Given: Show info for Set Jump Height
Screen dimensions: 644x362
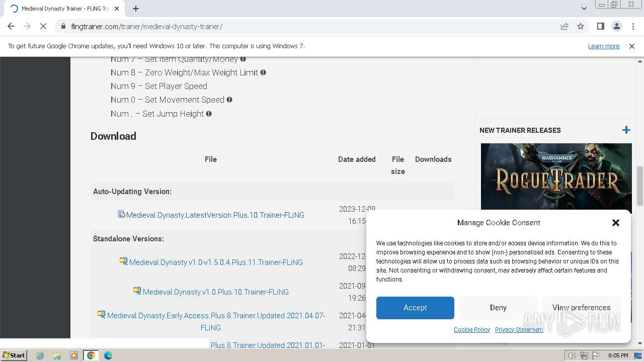Looking at the screenshot, I should tap(209, 114).
